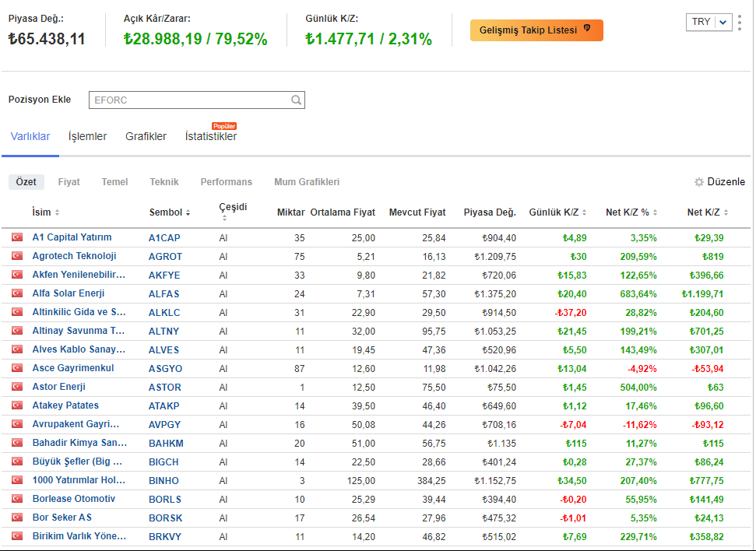Switch to the İşlemler tab
This screenshot has height=551, width=756.
point(87,136)
